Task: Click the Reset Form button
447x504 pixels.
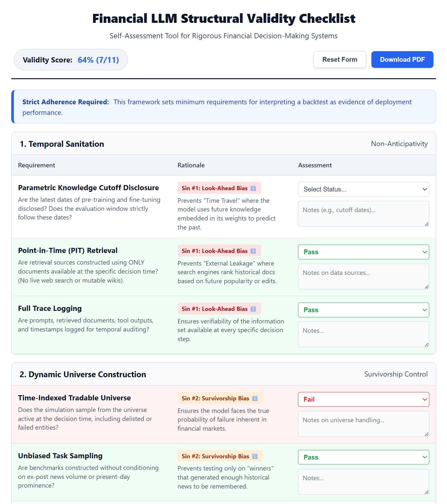Action: coord(340,59)
